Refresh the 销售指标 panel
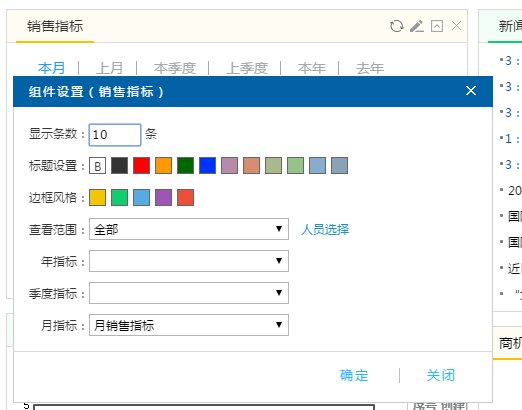Image resolution: width=522 pixels, height=410 pixels. coord(396,26)
